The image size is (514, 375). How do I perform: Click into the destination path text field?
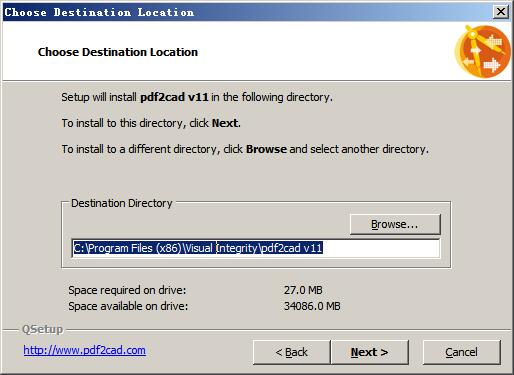256,248
